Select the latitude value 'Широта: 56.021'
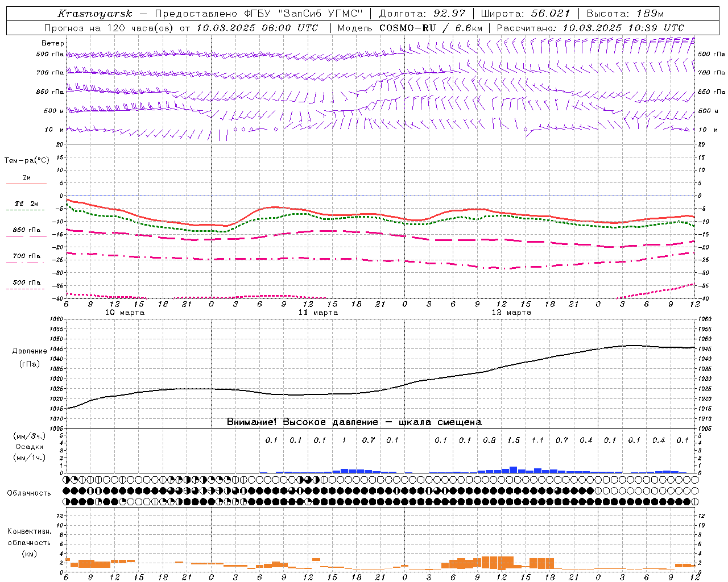Image resolution: width=728 pixels, height=582 pixels. point(525,14)
